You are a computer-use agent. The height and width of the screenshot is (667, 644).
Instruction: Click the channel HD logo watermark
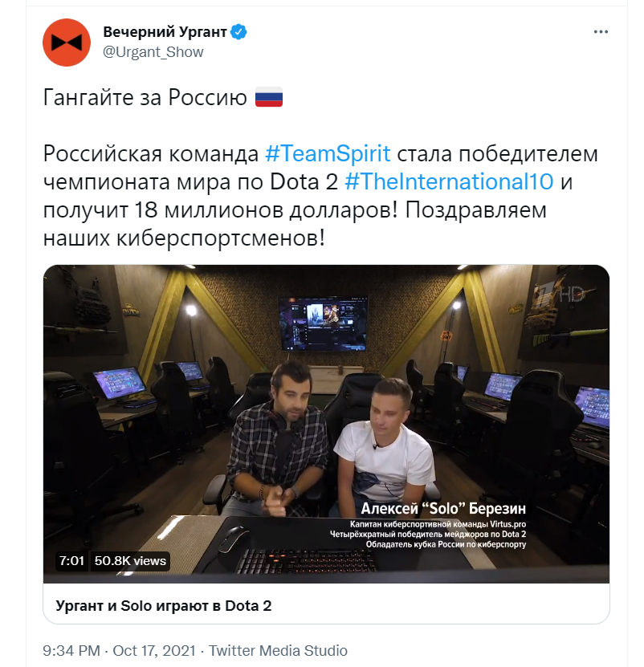point(559,294)
